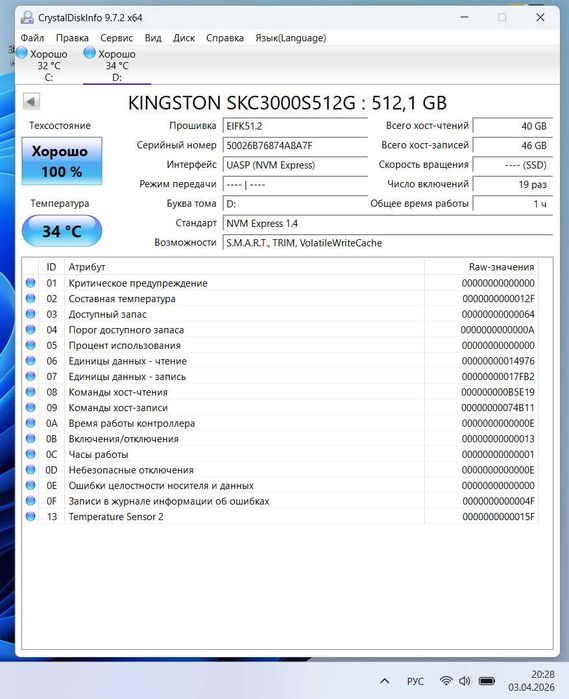Go to previous disk with left arrow
Image resolution: width=569 pixels, height=699 pixels.
31,102
